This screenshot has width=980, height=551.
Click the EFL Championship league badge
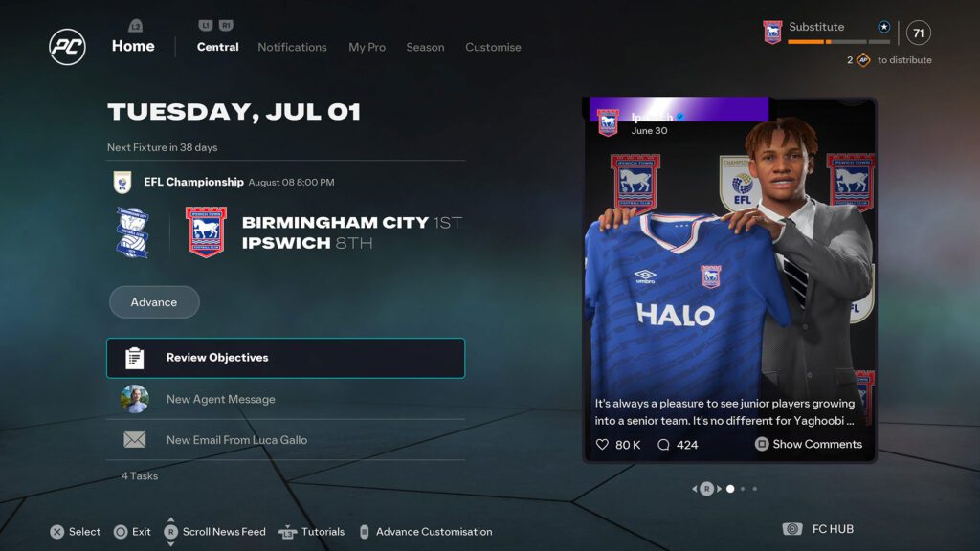tap(122, 183)
